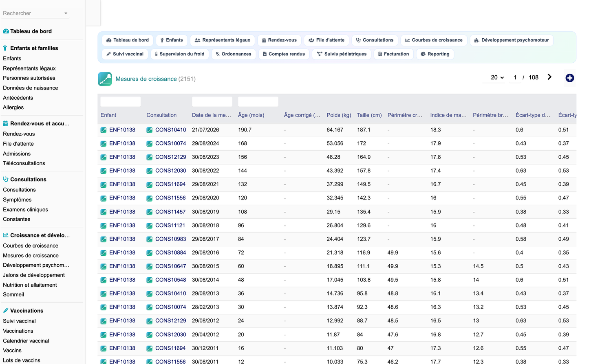Image resolution: width=589 pixels, height=364 pixels.
Task: Click consultation icon next to CONS12030 dated 30/08/2022
Action: (x=150, y=171)
